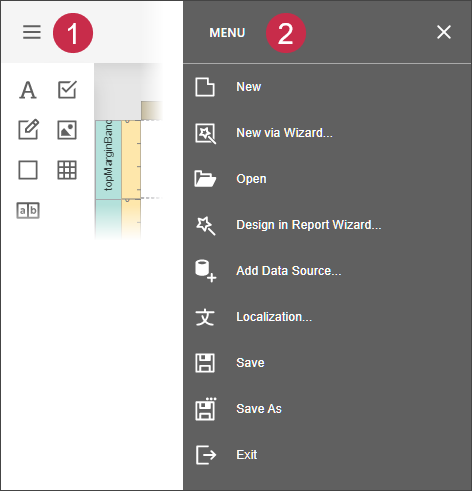The width and height of the screenshot is (472, 491).
Task: Select the topMarginBand band header
Action: point(108,160)
